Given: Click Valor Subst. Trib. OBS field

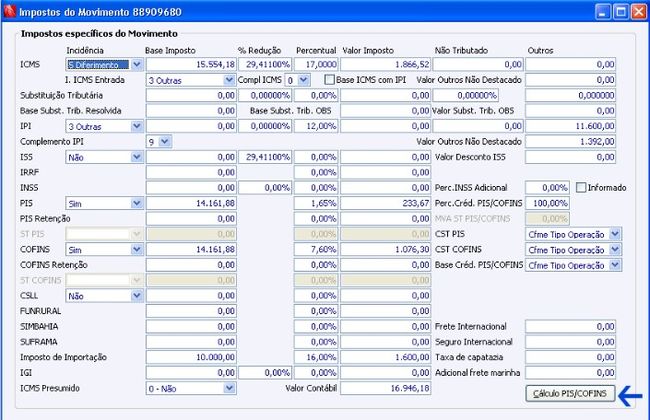Looking at the screenshot, I should pos(570,111).
